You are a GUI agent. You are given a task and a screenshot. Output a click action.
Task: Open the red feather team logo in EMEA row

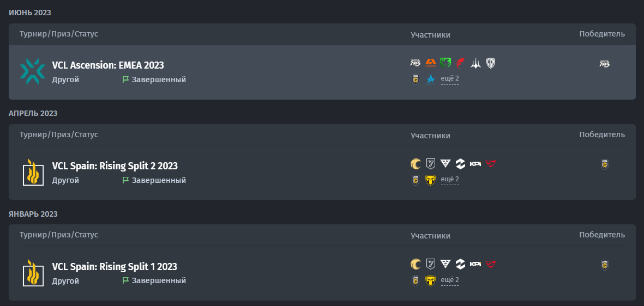click(x=460, y=63)
